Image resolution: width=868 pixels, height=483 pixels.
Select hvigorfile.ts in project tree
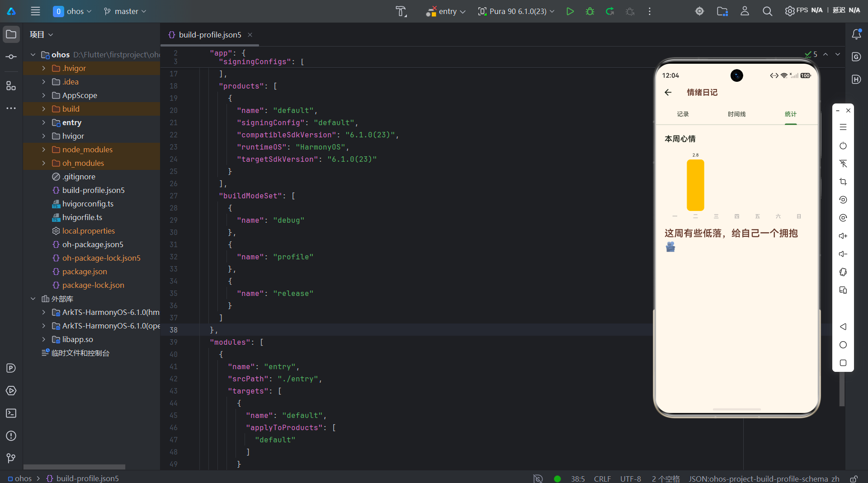pyautogui.click(x=82, y=217)
